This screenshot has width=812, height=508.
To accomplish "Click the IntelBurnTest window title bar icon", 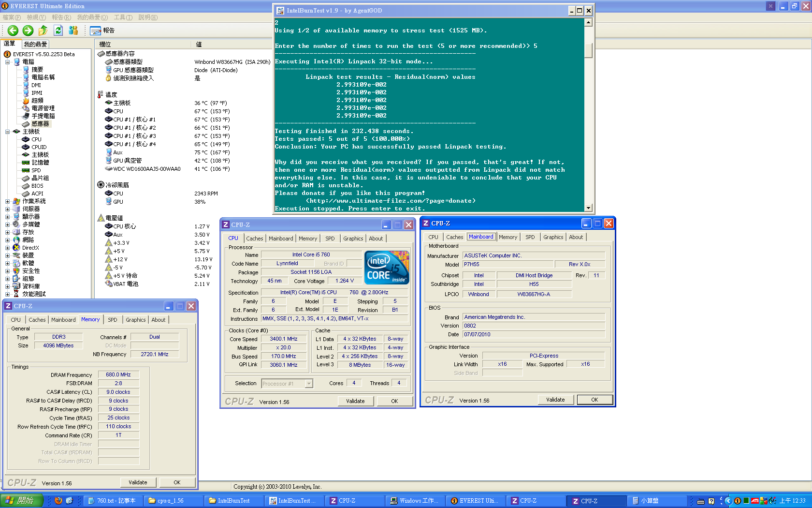I will 280,11.
